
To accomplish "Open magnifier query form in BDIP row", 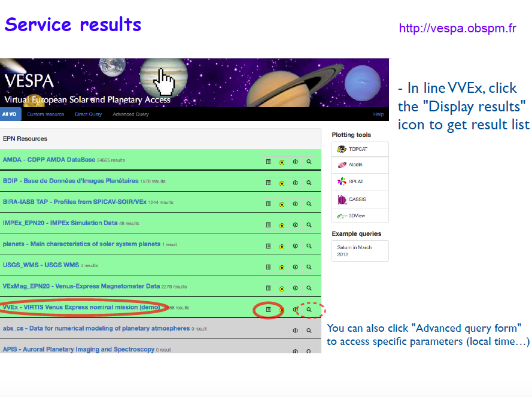I will 309,183.
